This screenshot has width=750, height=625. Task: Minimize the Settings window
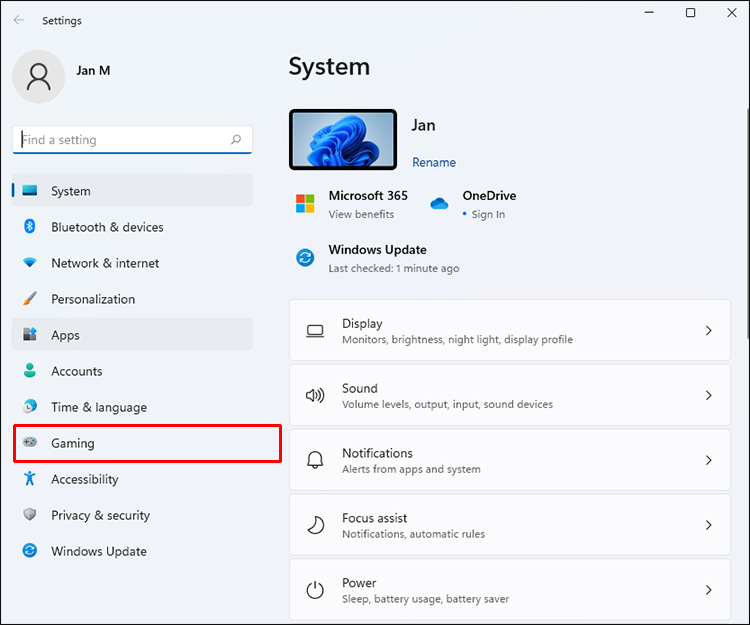[x=649, y=12]
